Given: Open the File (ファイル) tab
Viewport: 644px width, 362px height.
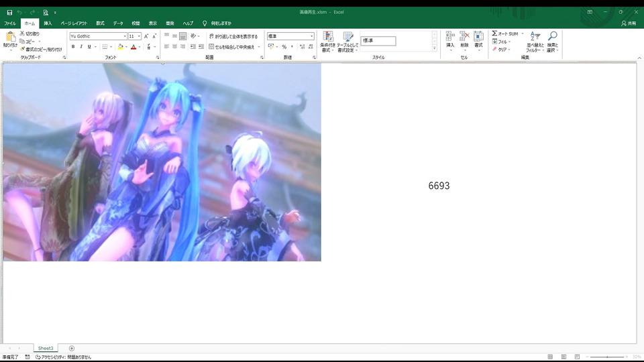Looking at the screenshot, I should click(x=10, y=23).
